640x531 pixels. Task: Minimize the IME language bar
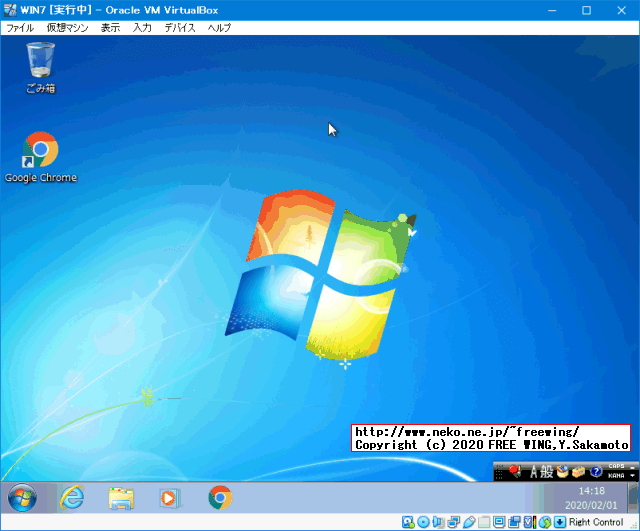tap(632, 468)
